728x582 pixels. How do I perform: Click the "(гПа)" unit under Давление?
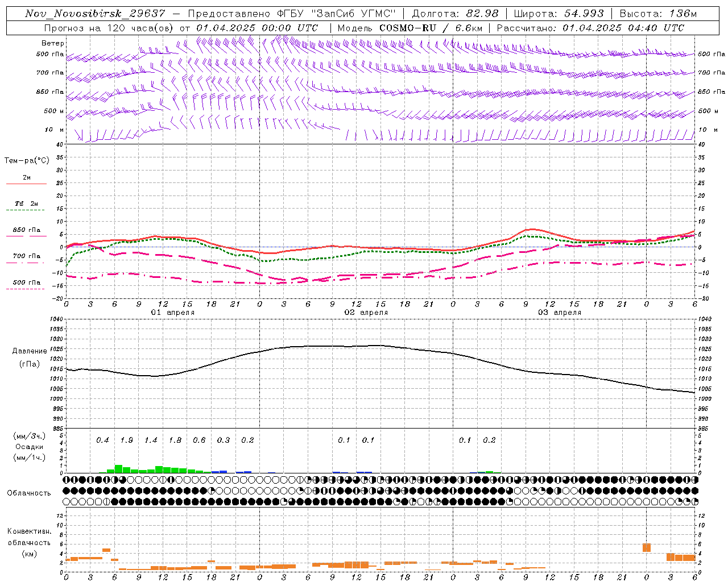coord(30,364)
